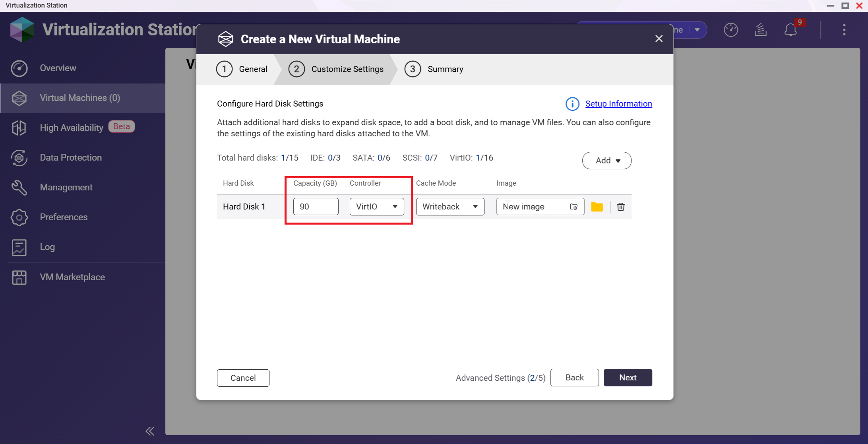
Task: Open the Data Protection sidebar icon
Action: coord(19,158)
